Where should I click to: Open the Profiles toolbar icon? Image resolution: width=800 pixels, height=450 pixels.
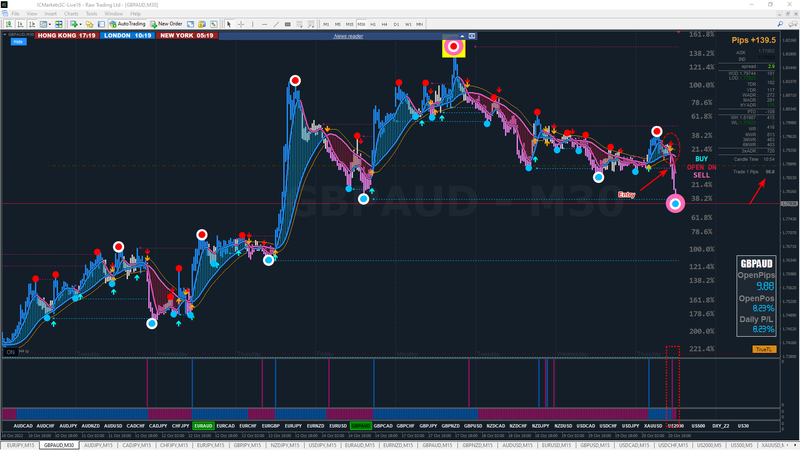[20, 24]
